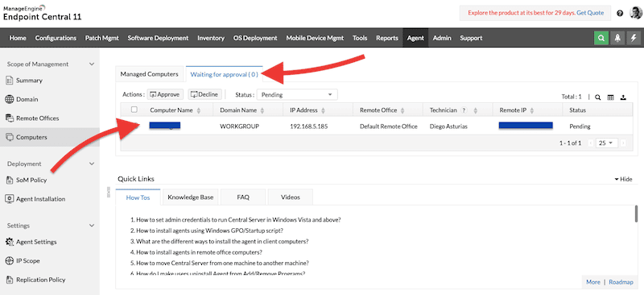Go to previous page arrow in pagination
This screenshot has height=295, width=644.
coord(591,143)
